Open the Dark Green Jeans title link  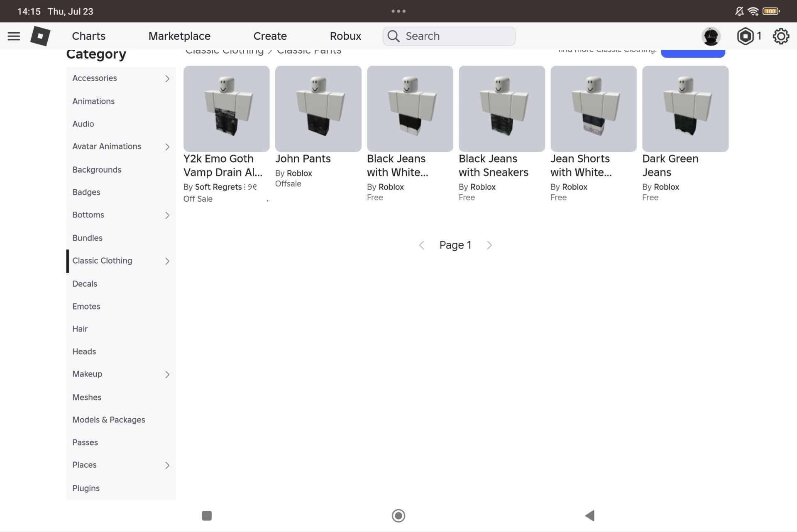click(670, 165)
